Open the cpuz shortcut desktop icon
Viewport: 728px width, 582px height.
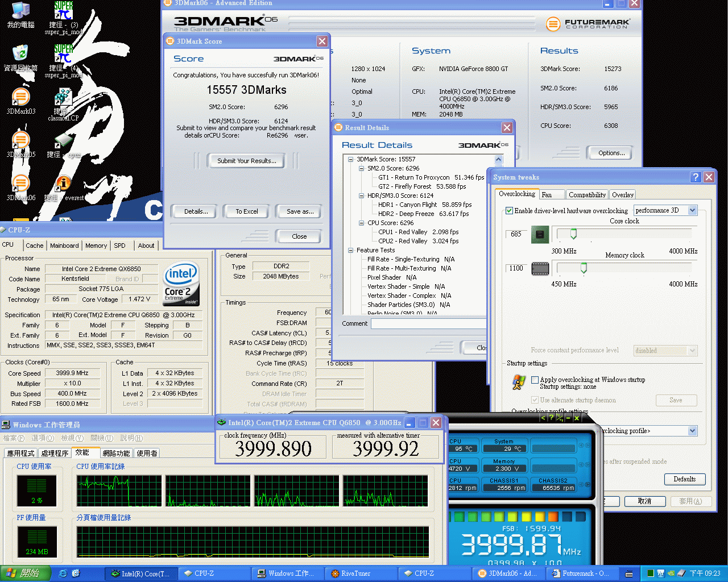pos(63,146)
